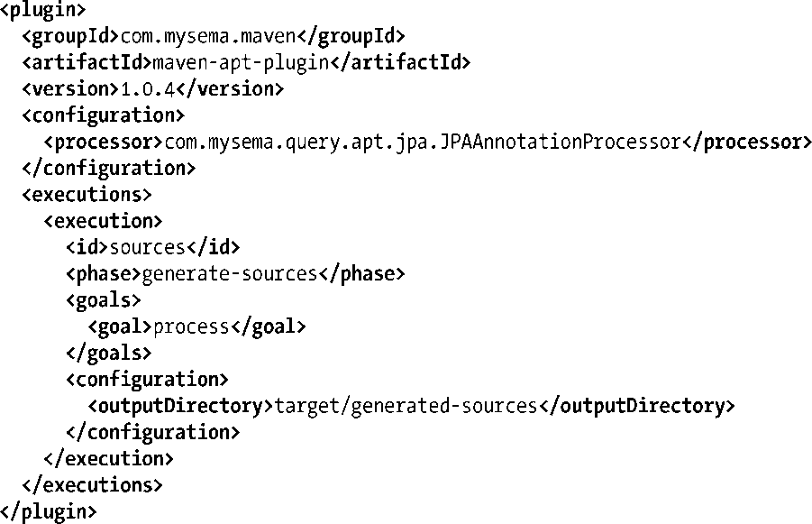Click the closing outputDirectory tag
The width and height of the screenshot is (812, 524).
coord(637,406)
